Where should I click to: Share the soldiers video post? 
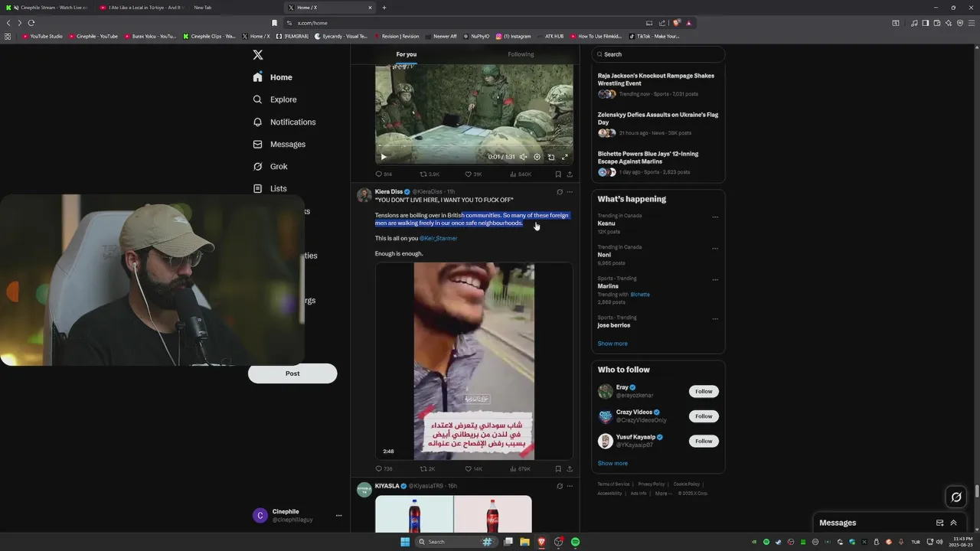[x=570, y=174]
